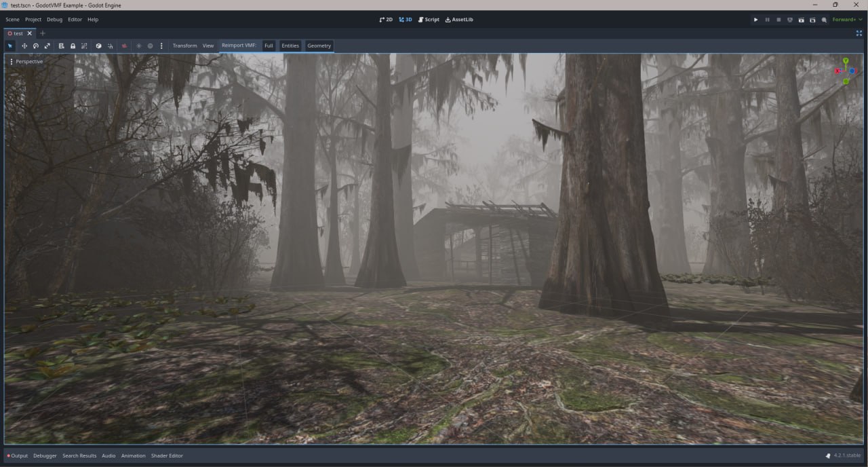Open the Audio bottom panel

pyautogui.click(x=108, y=455)
